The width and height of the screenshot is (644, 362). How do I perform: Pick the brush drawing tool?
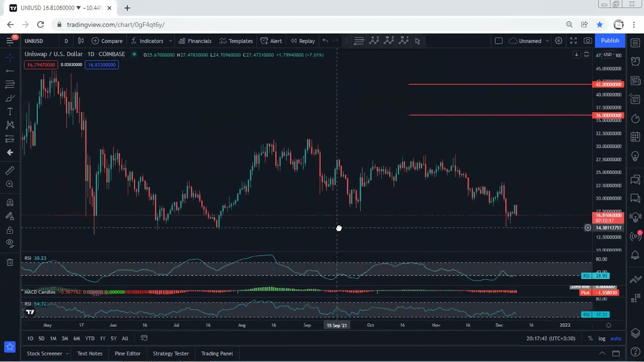[10, 98]
